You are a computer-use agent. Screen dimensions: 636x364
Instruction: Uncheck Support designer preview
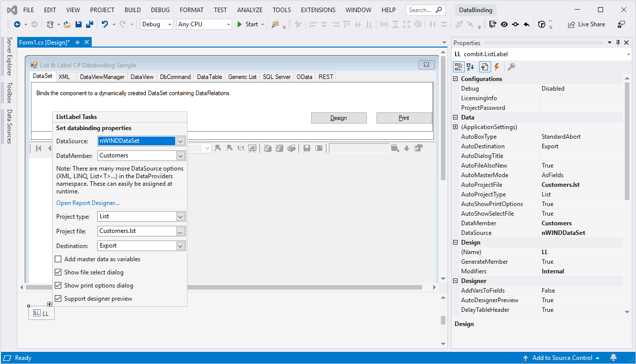58,299
